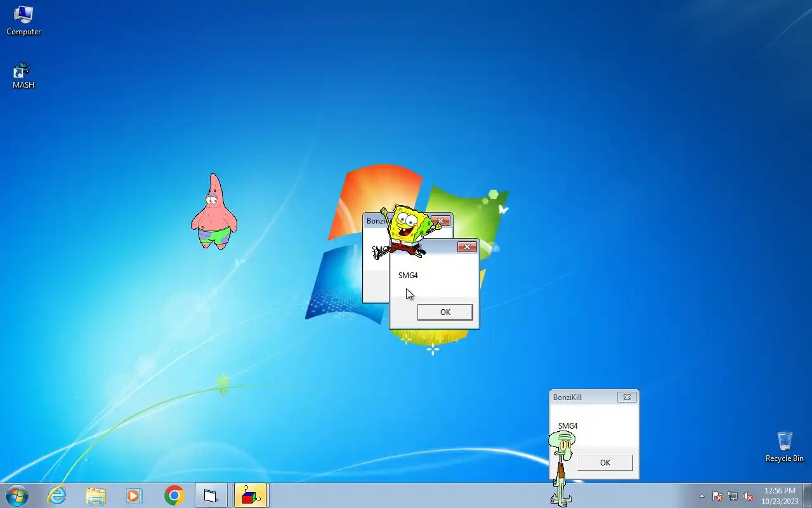Open the MASH desktop shortcut

[x=23, y=76]
